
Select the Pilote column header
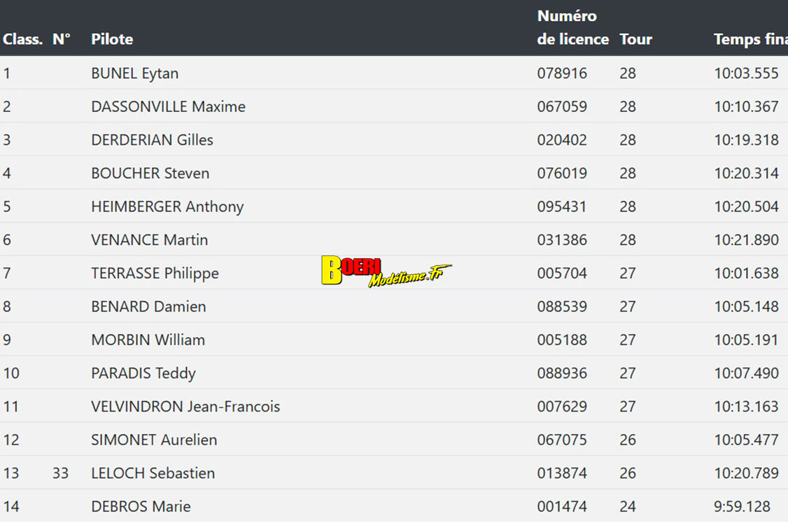112,39
